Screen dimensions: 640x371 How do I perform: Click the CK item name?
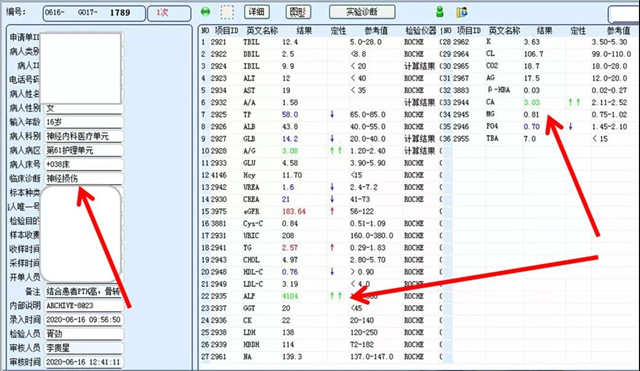(x=247, y=320)
